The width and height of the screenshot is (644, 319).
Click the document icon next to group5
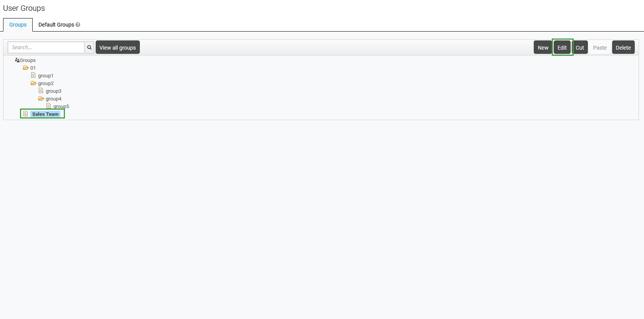click(49, 106)
